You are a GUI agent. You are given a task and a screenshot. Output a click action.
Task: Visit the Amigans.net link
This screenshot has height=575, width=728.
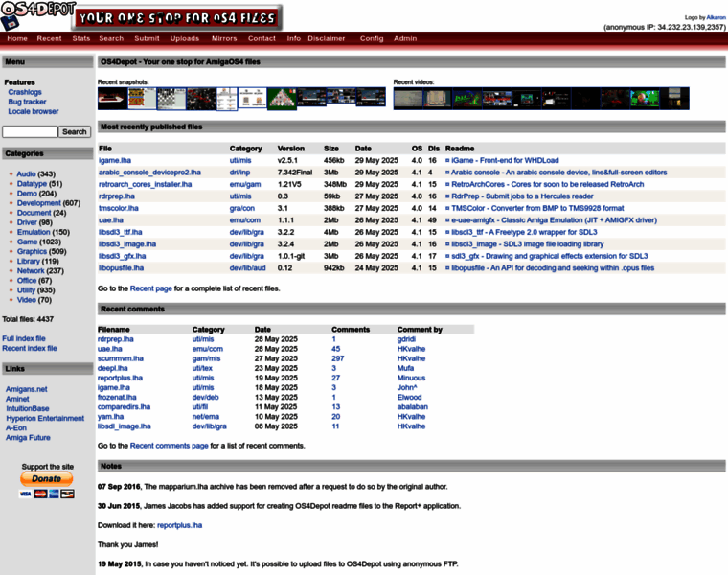[x=27, y=389]
